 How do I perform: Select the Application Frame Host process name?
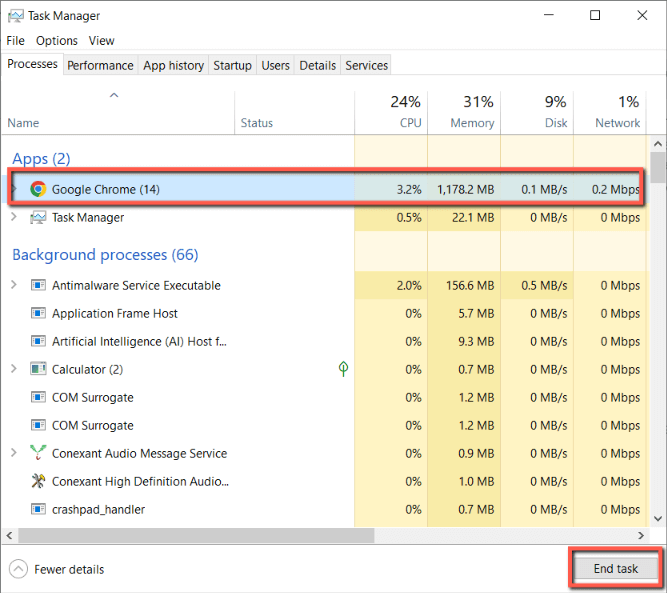[114, 314]
